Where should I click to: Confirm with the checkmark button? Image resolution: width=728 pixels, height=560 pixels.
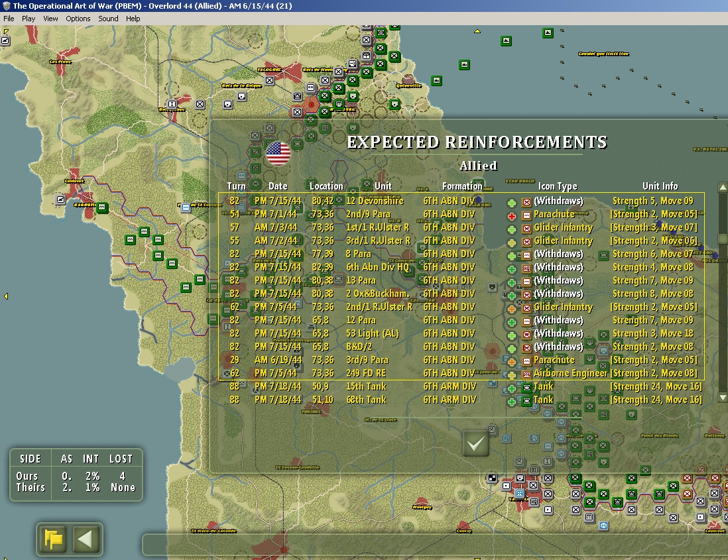tap(476, 444)
